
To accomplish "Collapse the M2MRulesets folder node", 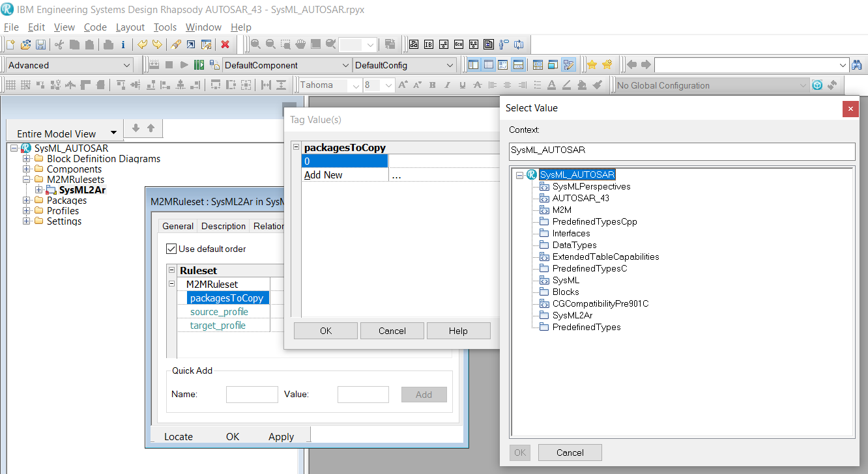I will coord(27,180).
